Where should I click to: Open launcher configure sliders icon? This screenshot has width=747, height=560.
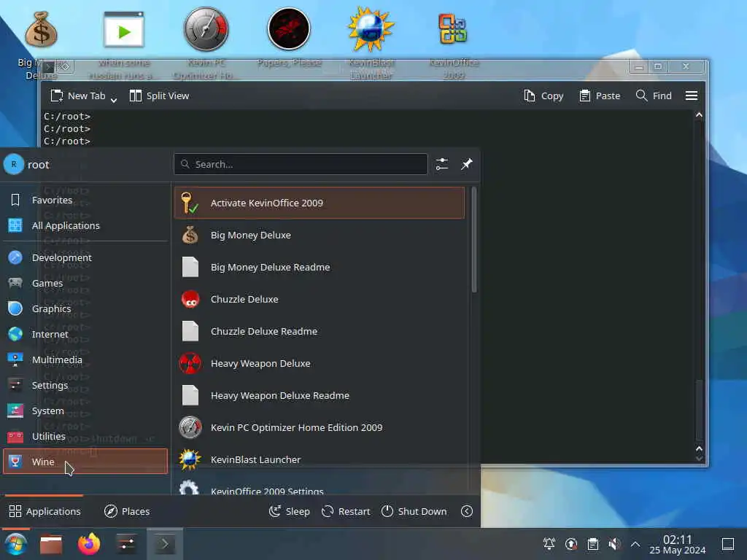click(441, 164)
